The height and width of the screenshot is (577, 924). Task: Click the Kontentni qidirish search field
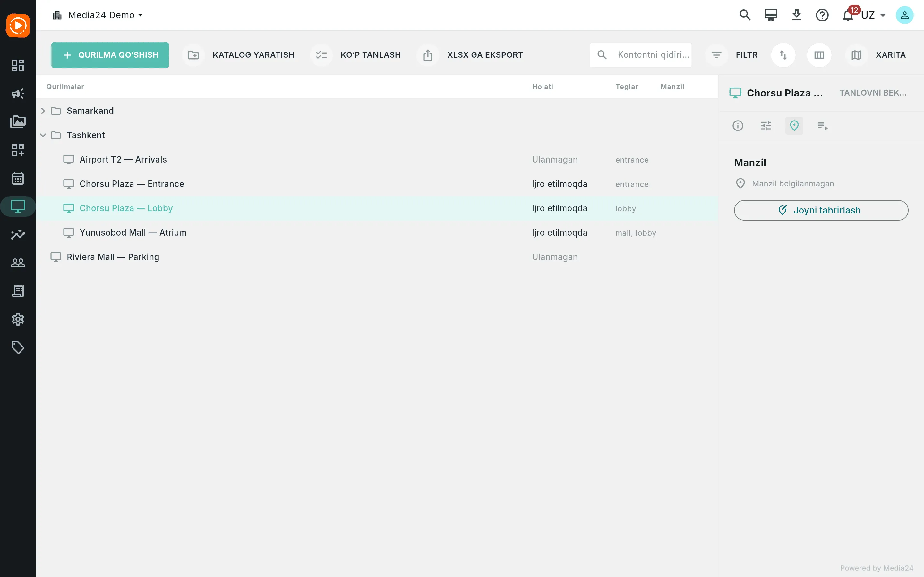[x=641, y=55]
